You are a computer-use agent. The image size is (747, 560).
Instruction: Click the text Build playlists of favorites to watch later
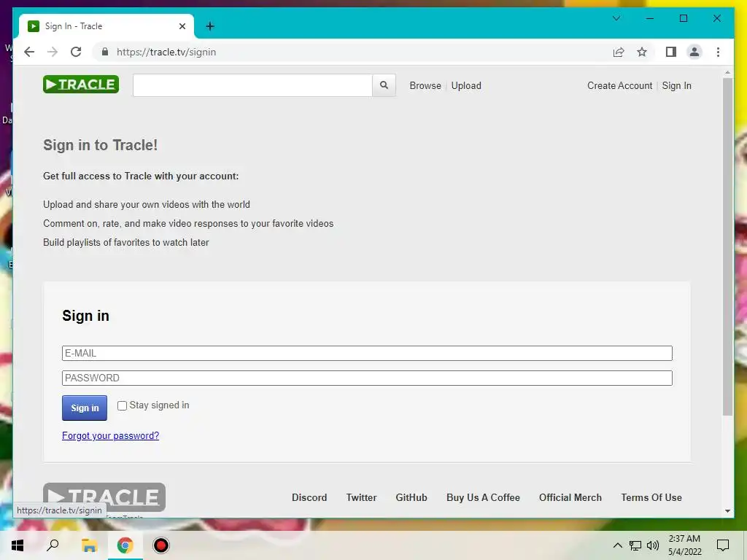click(125, 242)
